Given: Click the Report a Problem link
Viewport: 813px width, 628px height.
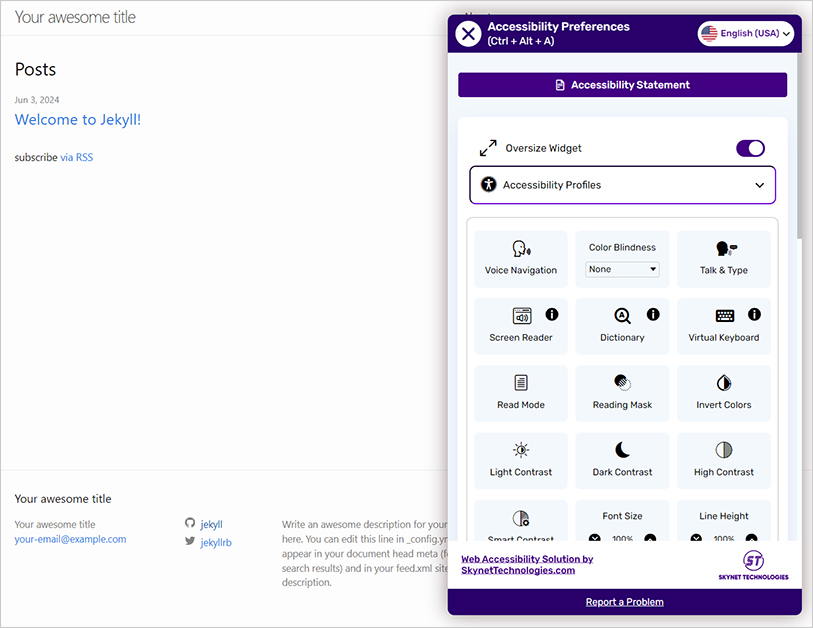Looking at the screenshot, I should tap(624, 602).
